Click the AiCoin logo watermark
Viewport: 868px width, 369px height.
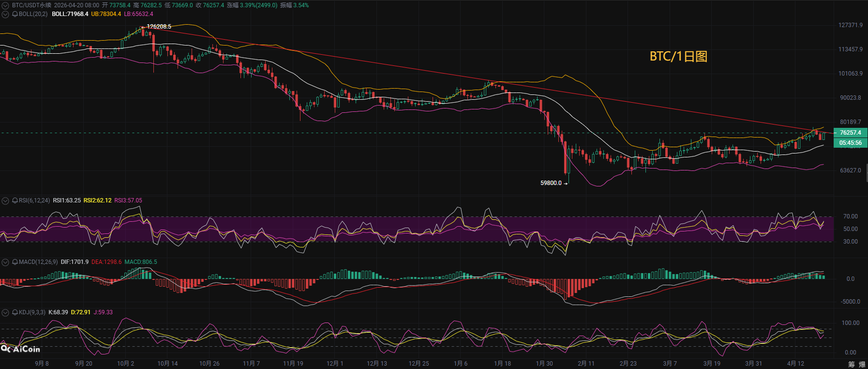[x=20, y=349]
